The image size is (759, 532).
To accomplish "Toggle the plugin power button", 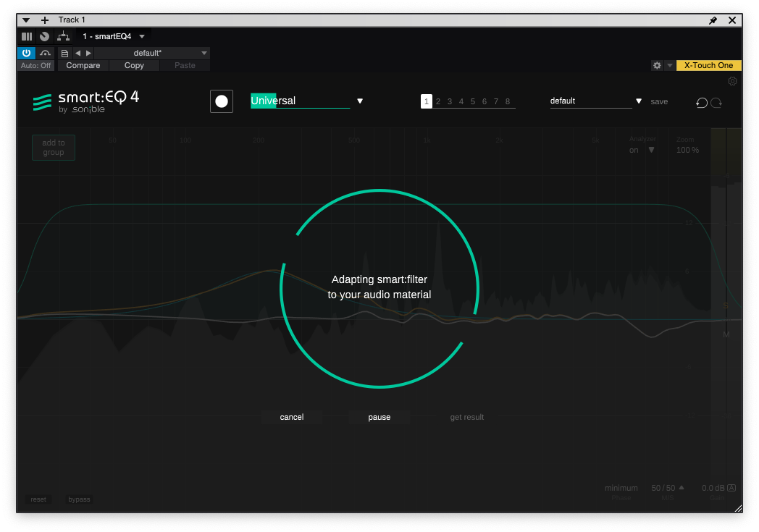I will 26,53.
